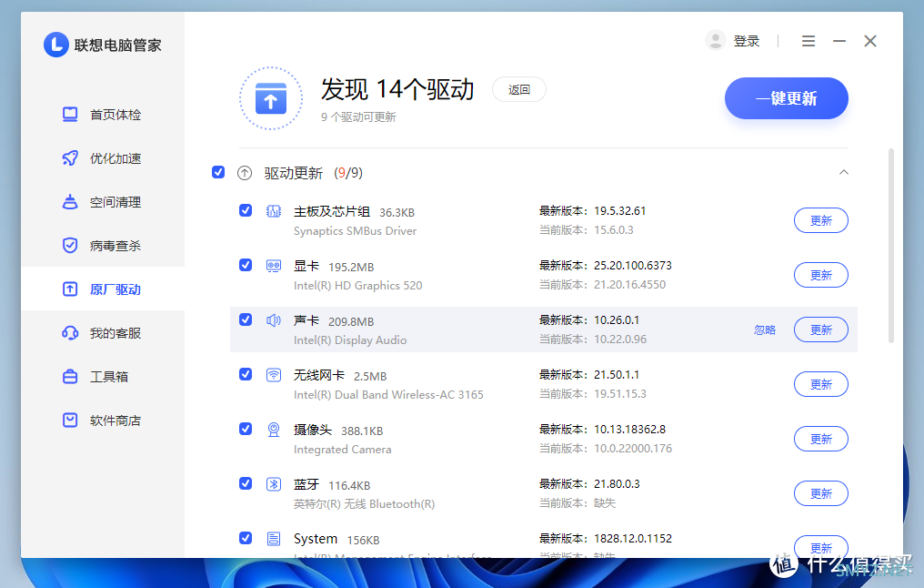Click the headset icon beside 我的客服
The height and width of the screenshot is (588, 924).
click(x=70, y=332)
